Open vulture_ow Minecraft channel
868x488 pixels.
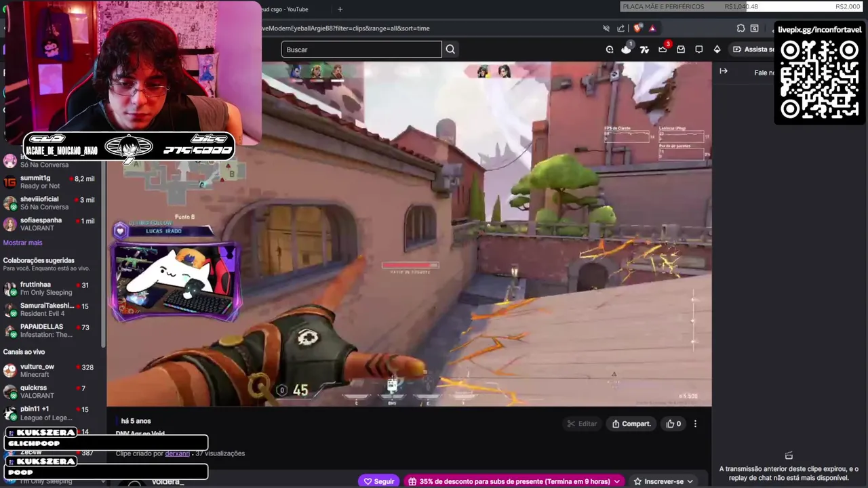(51, 371)
